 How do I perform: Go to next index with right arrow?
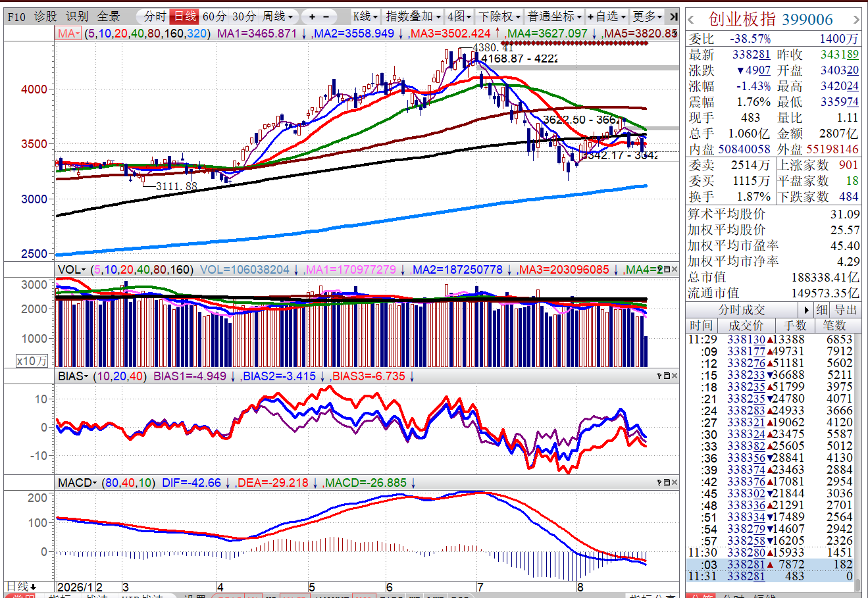856,20
